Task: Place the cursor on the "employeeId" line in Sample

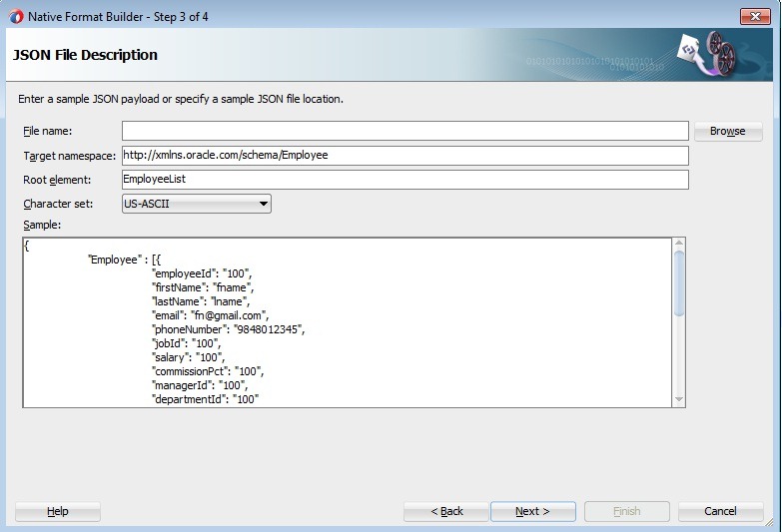Action: coord(201,273)
